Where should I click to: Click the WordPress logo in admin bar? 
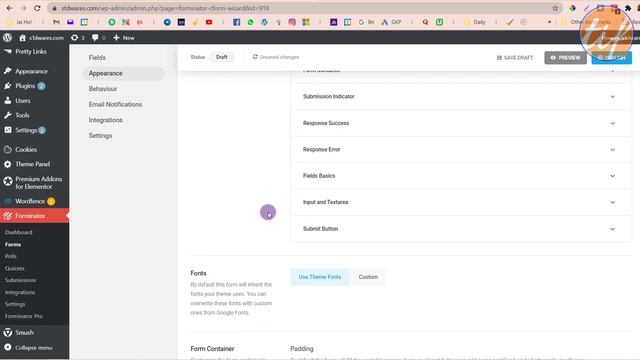7,38
